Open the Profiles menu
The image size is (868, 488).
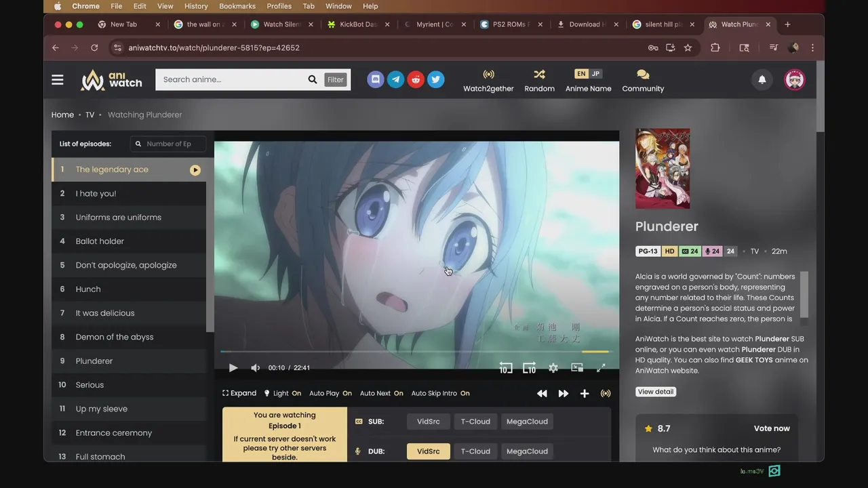279,6
